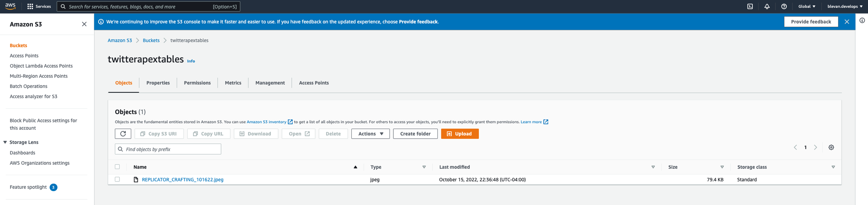
Task: Open Storage Lens Dashboards
Action: pyautogui.click(x=22, y=153)
